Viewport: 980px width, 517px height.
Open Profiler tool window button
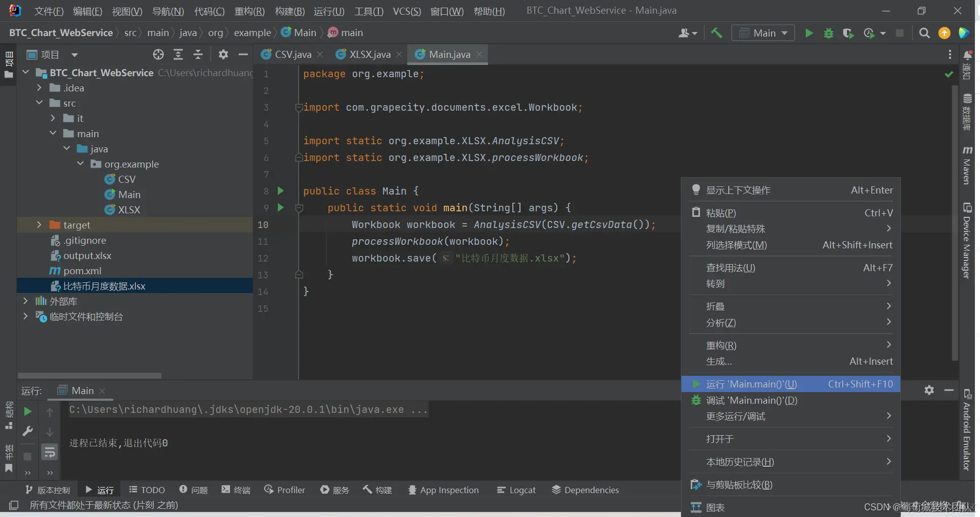point(285,490)
